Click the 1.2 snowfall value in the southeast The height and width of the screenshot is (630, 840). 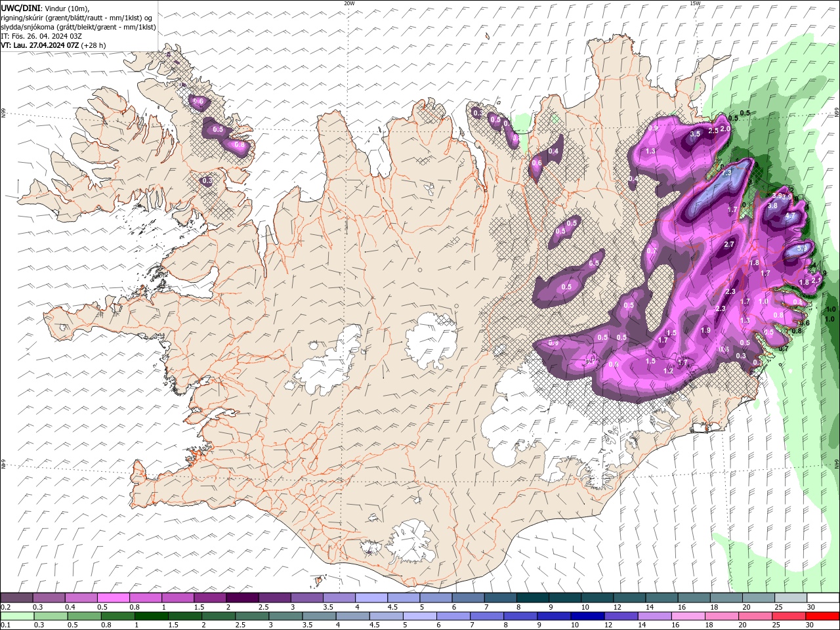[668, 371]
